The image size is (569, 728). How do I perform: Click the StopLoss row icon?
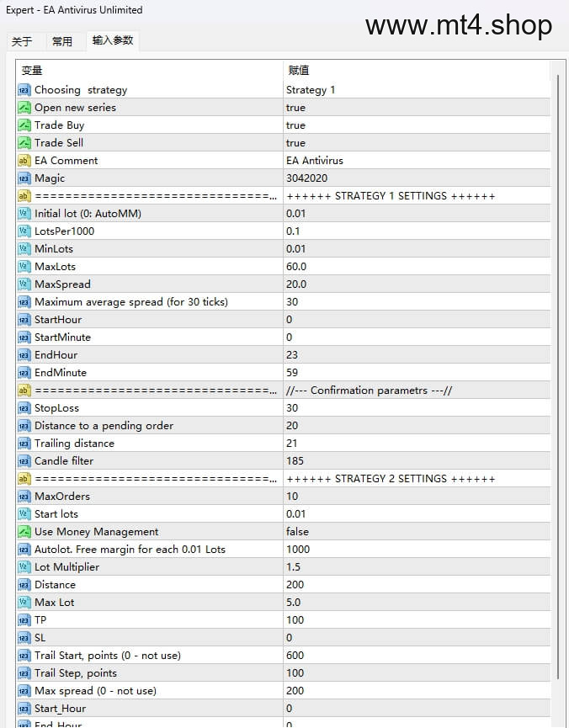point(24,408)
